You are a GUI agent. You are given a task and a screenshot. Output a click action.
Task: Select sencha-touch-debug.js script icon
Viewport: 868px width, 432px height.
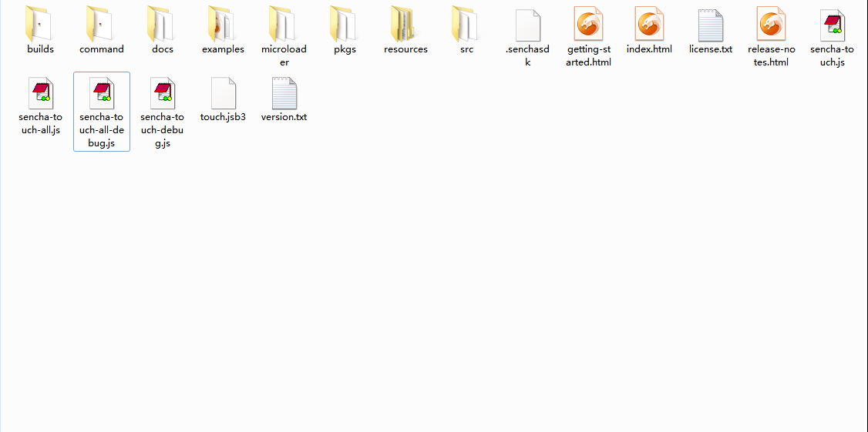click(162, 93)
